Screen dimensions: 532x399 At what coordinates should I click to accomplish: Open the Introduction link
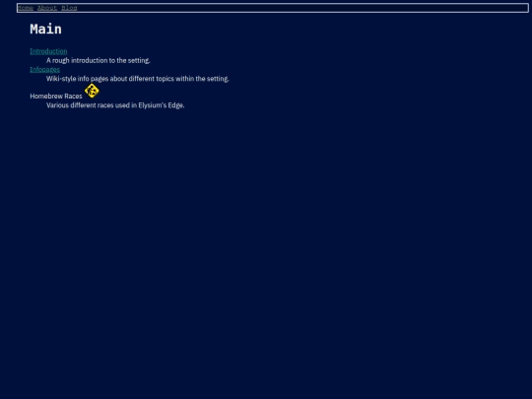[48, 51]
